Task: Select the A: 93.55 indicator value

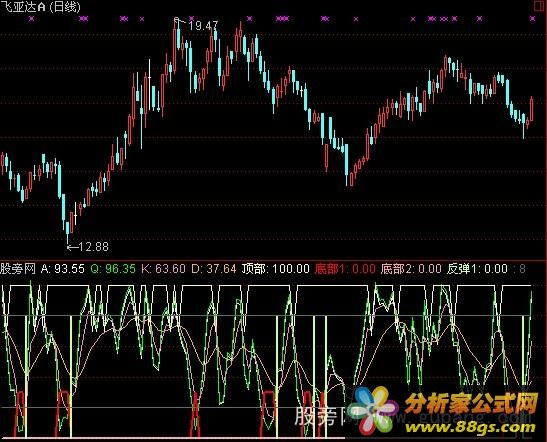Action: tap(63, 269)
